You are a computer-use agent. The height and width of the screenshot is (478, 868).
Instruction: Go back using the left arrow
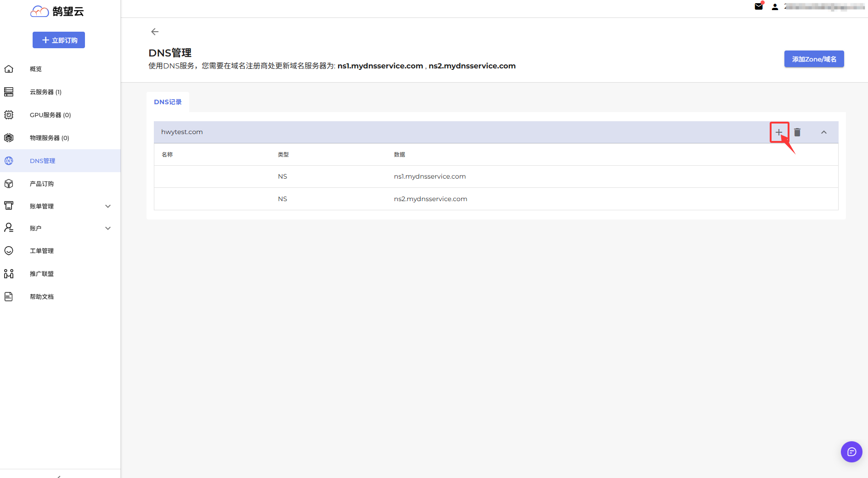[155, 32]
